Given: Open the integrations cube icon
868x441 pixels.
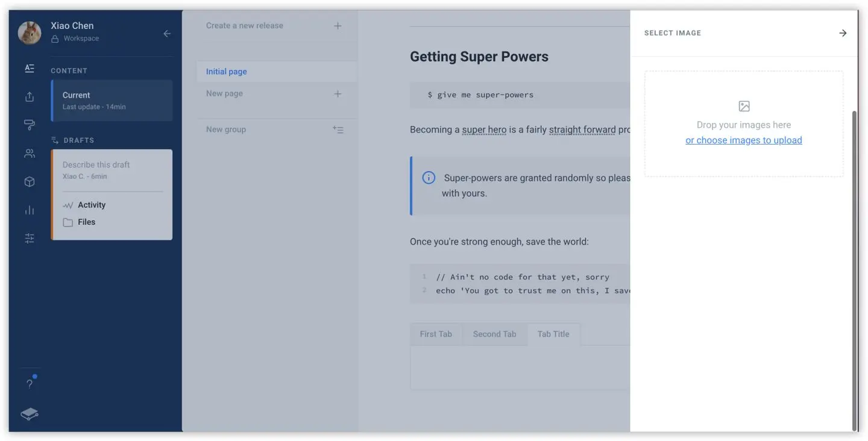Looking at the screenshot, I should [29, 181].
